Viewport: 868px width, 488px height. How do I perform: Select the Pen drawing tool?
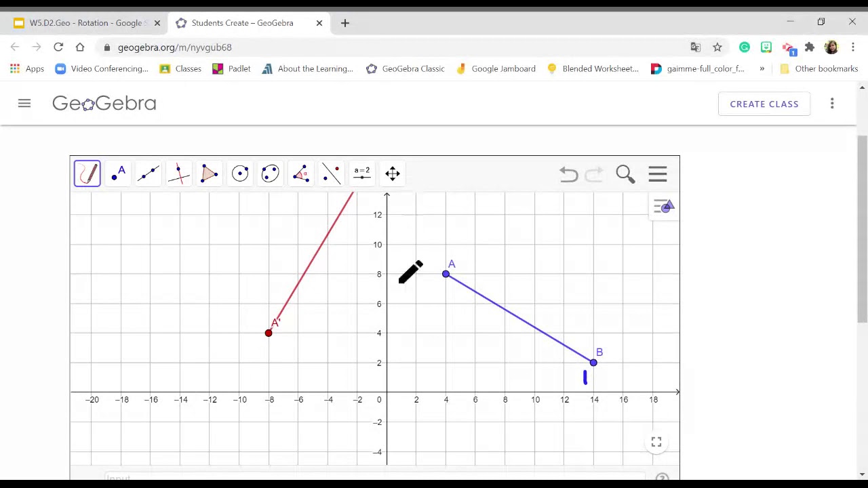click(x=87, y=174)
